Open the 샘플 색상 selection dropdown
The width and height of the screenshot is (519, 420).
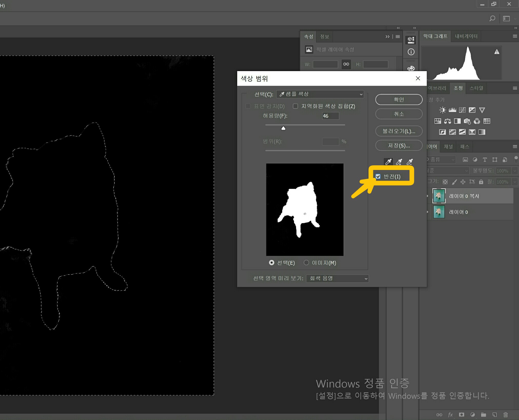(320, 94)
